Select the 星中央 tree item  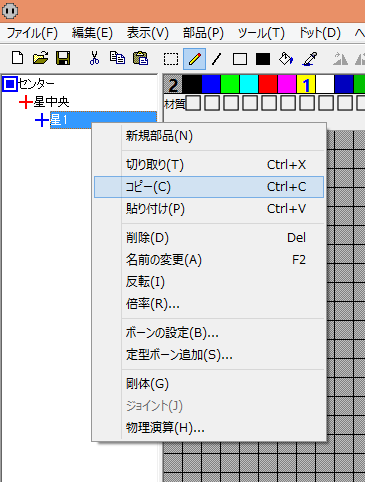click(x=51, y=102)
